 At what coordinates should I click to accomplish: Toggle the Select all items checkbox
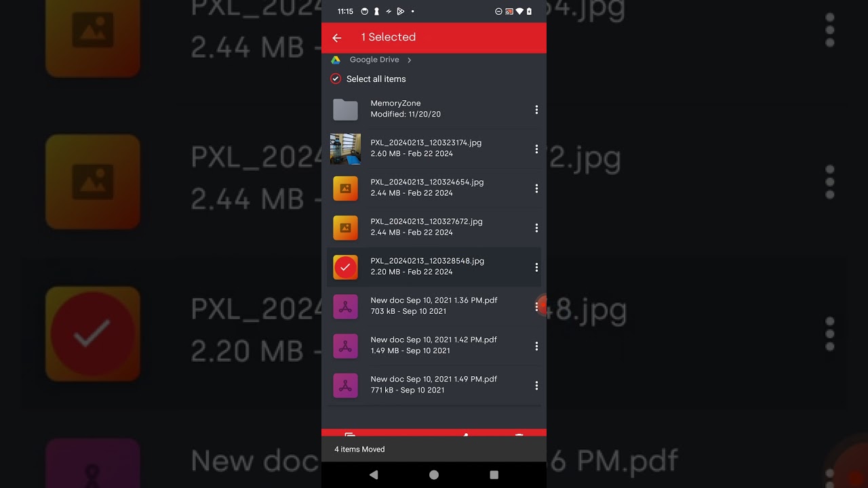(336, 79)
